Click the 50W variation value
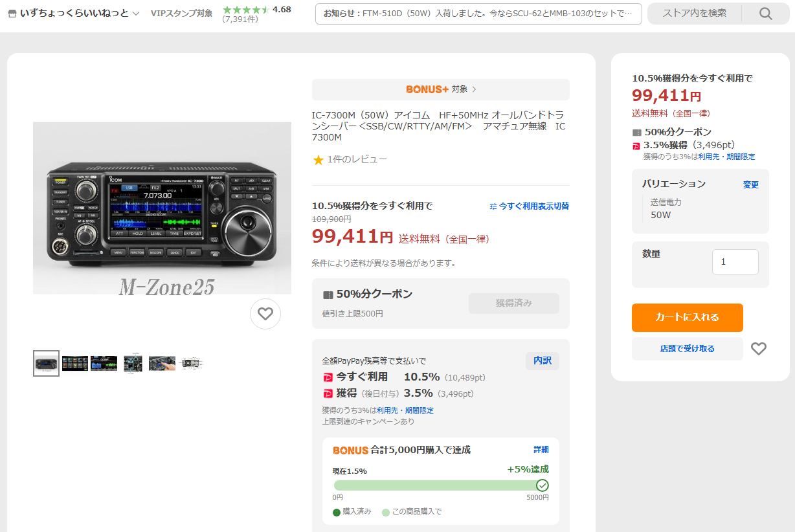795x532 pixels. [661, 215]
